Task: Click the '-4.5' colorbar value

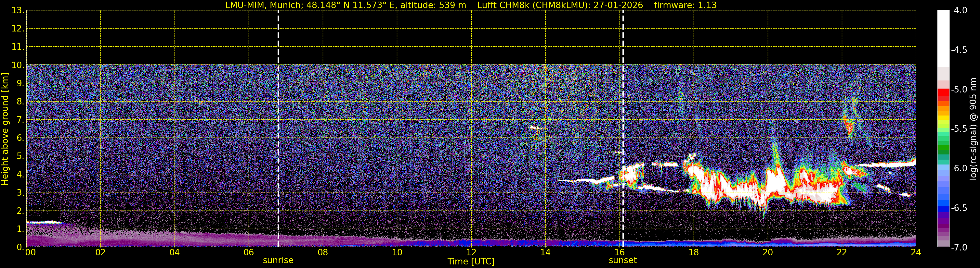Action: [x=959, y=50]
